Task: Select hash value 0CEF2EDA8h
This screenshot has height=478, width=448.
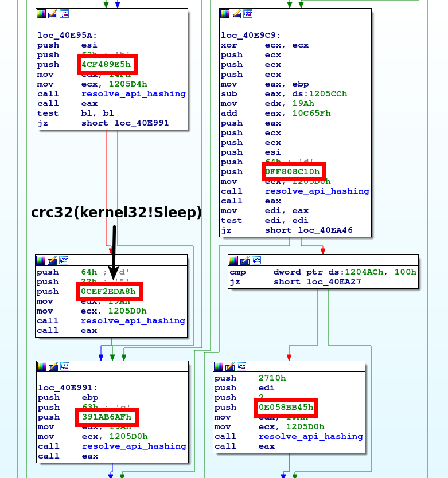Action: coord(108,292)
